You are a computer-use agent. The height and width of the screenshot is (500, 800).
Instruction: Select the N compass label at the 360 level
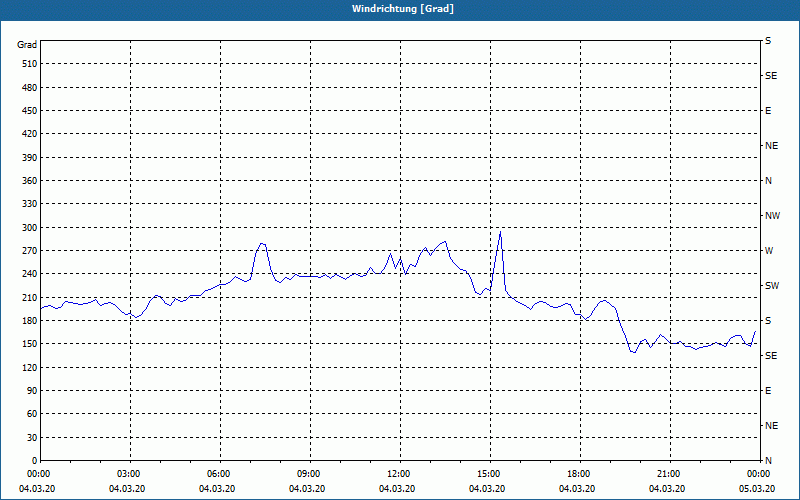768,181
